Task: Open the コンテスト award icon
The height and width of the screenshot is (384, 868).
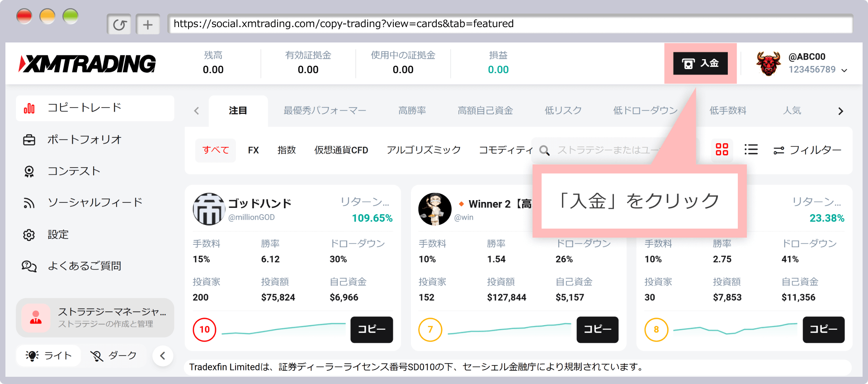Action: click(x=29, y=172)
